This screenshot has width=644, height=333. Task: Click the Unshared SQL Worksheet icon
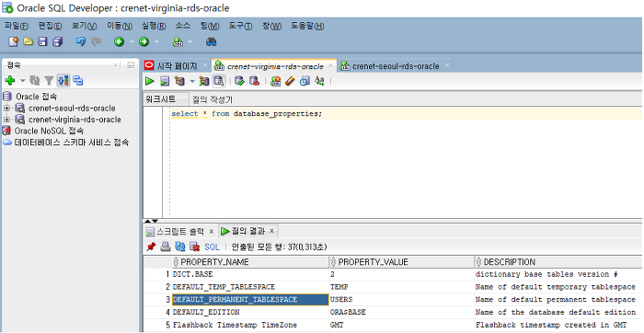point(275,81)
